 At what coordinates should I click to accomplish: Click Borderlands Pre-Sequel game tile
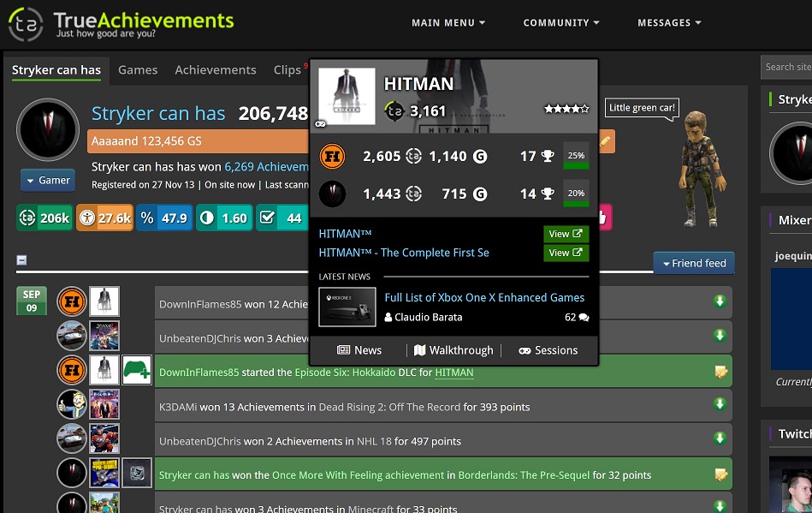pyautogui.click(x=104, y=473)
